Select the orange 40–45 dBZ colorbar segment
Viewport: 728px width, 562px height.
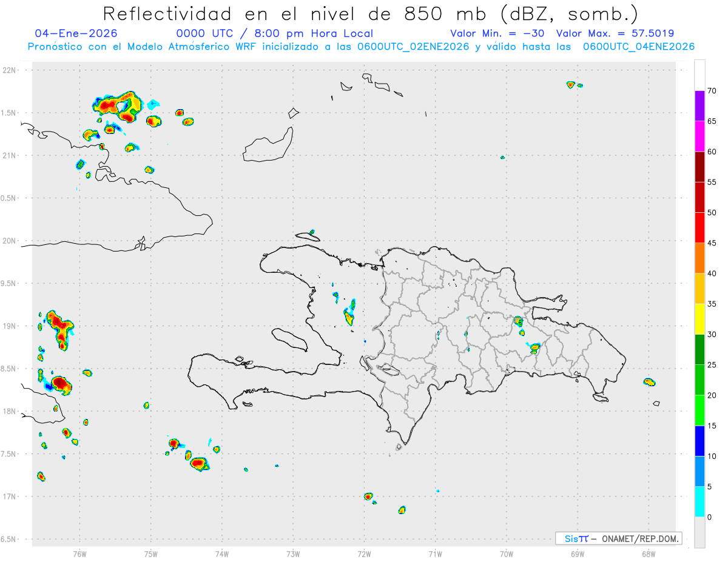point(699,258)
